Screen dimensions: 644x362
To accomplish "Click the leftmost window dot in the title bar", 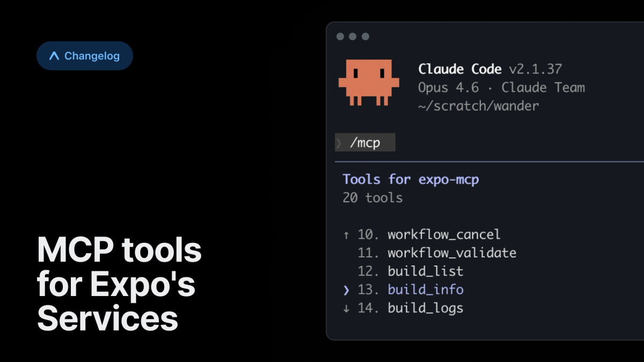I will pyautogui.click(x=340, y=36).
